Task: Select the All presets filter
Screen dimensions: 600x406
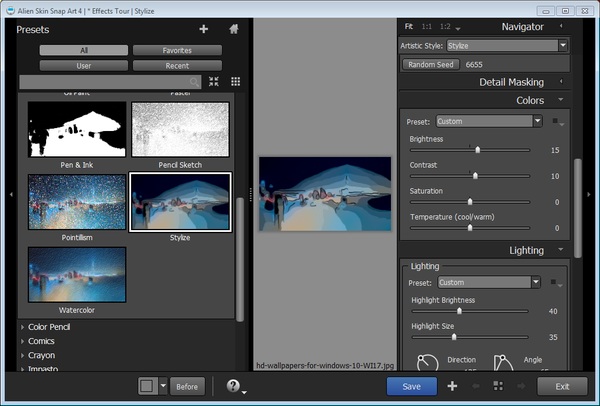Action: (x=84, y=50)
